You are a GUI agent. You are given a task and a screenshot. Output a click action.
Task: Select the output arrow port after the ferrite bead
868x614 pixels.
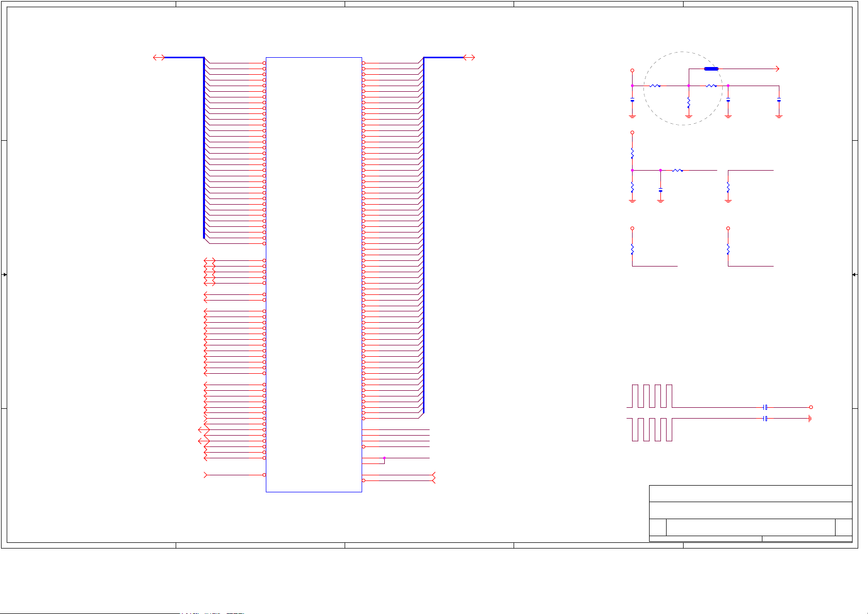pyautogui.click(x=777, y=69)
